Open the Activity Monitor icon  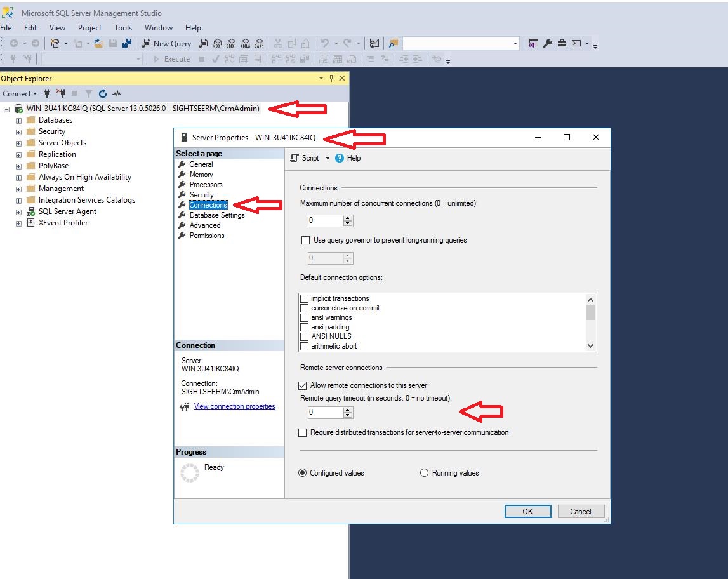(374, 43)
